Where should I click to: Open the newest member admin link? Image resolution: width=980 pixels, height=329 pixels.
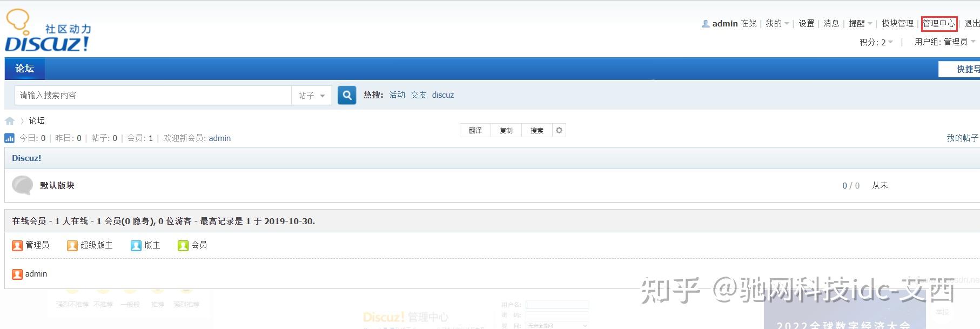tap(220, 138)
